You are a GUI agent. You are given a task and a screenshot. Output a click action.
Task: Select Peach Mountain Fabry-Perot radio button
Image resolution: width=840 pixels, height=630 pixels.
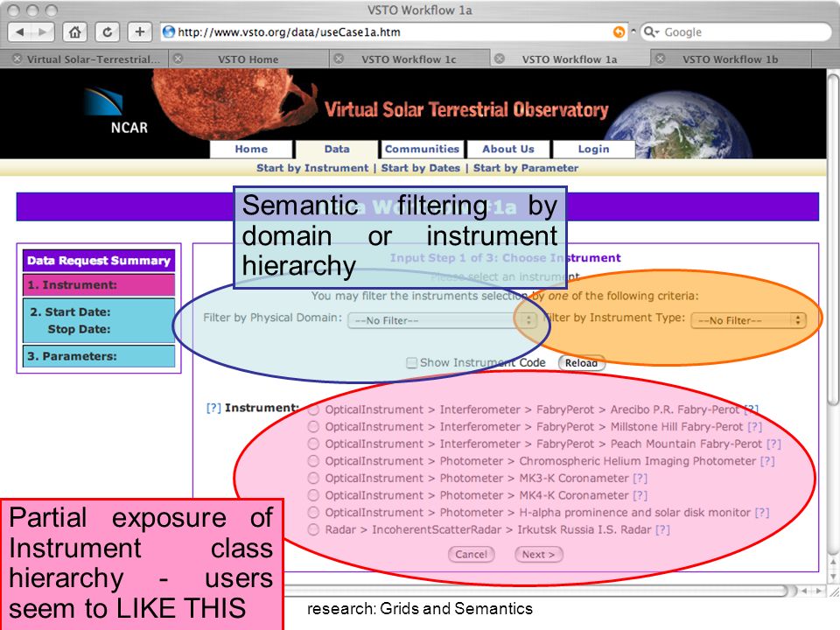point(313,444)
